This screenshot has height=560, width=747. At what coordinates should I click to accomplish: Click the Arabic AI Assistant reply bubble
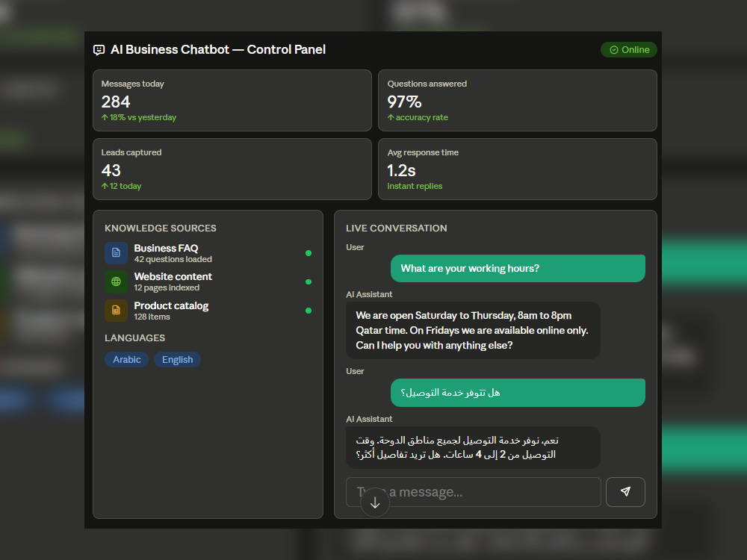coord(473,447)
